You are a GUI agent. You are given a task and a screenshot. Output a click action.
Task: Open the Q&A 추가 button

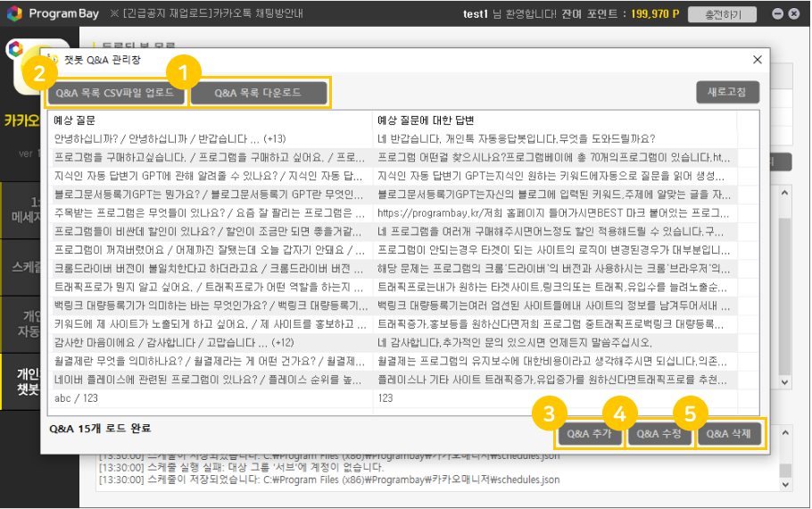588,434
